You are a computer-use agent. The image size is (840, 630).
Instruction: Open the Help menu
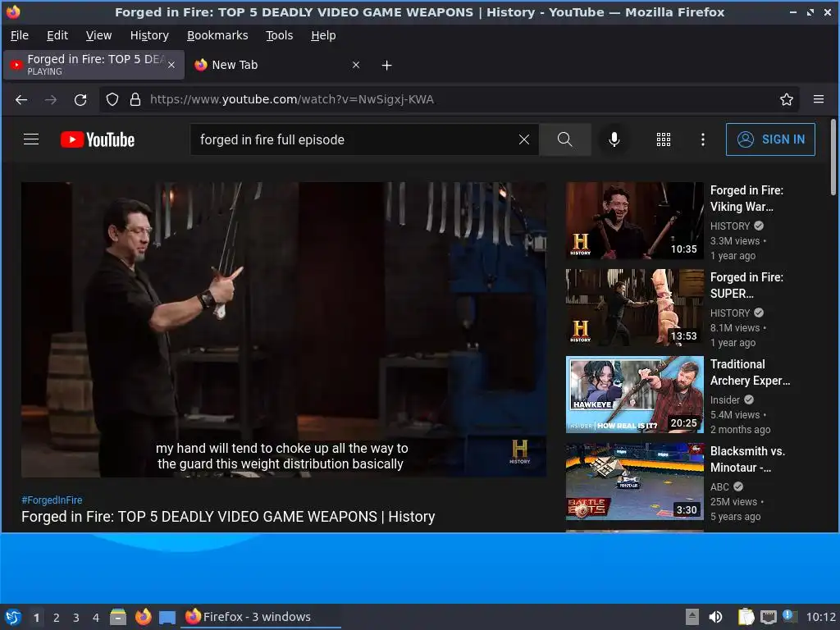tap(323, 35)
